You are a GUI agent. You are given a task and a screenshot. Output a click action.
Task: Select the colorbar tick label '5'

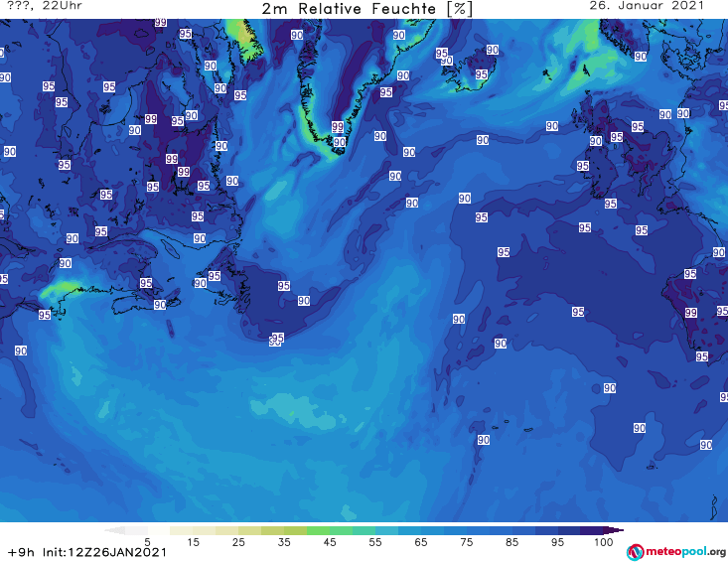[147, 542]
